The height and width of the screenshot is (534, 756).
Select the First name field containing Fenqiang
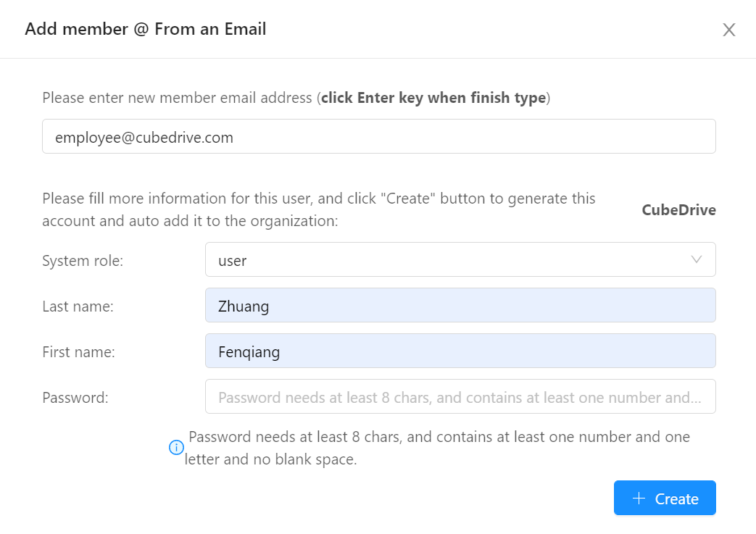(x=460, y=351)
